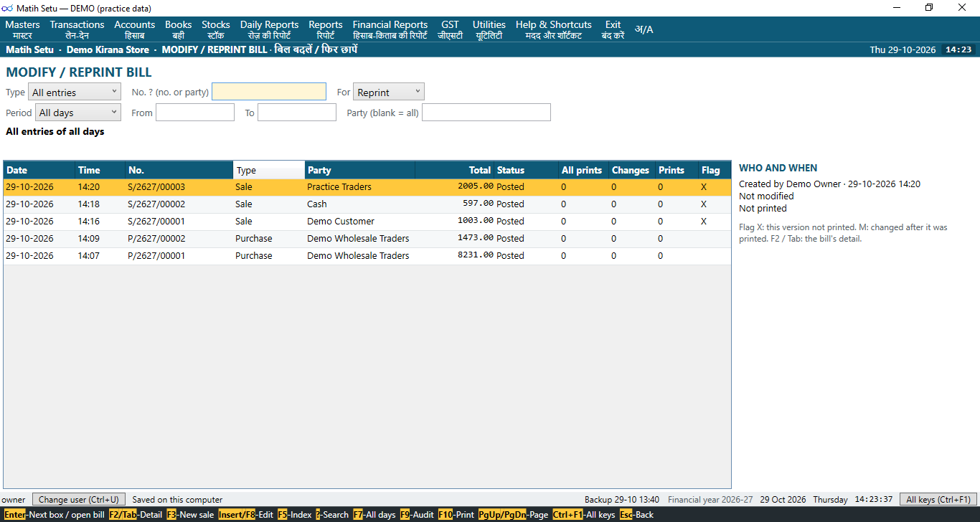Click the All keys (Ctrl+F1) button
Image resolution: width=980 pixels, height=522 pixels.
[938, 499]
